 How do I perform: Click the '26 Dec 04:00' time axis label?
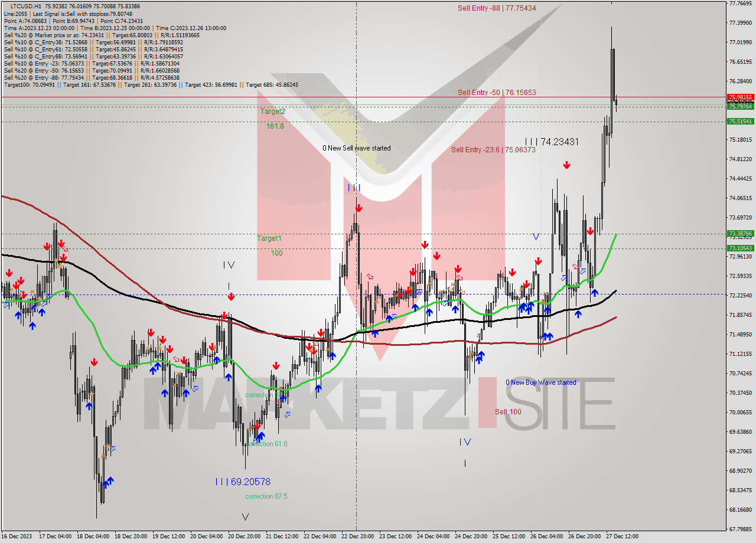click(x=547, y=537)
